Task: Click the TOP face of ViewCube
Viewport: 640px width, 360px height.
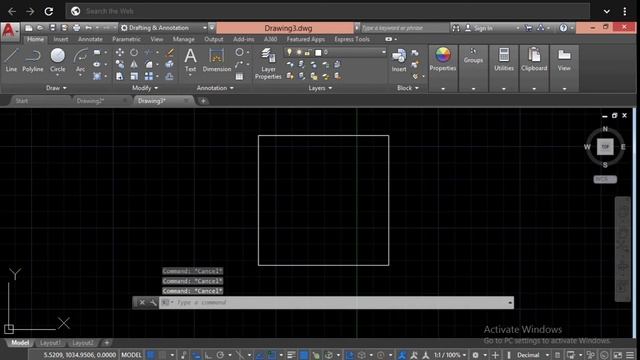Action: pos(605,147)
